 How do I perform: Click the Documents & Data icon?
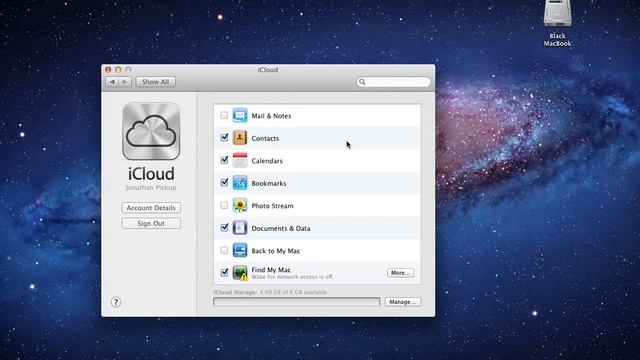coord(240,228)
